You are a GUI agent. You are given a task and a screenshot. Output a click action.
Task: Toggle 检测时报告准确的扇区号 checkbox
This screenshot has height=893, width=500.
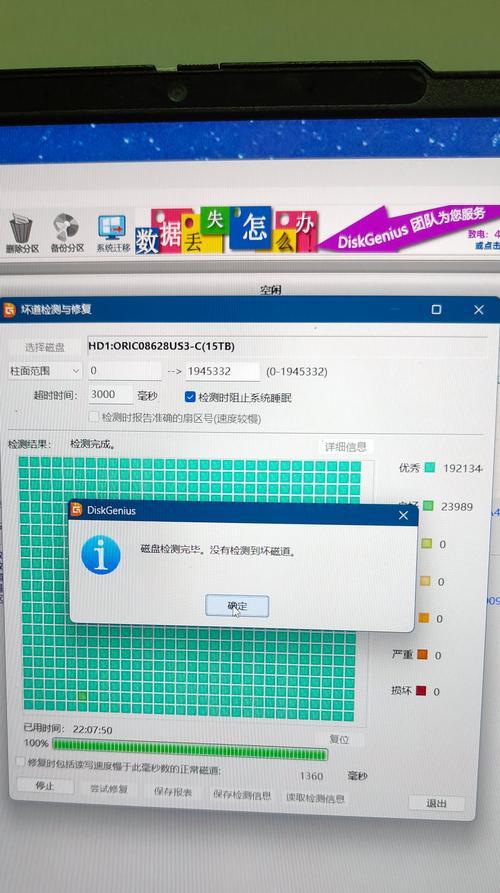click(95, 417)
